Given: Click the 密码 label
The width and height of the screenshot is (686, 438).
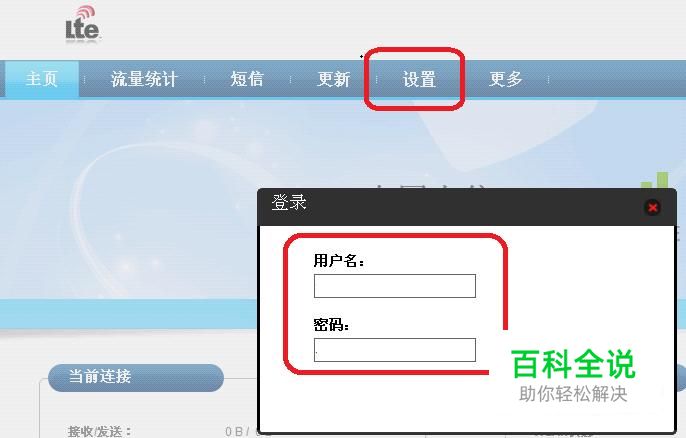Looking at the screenshot, I should click(x=331, y=325).
